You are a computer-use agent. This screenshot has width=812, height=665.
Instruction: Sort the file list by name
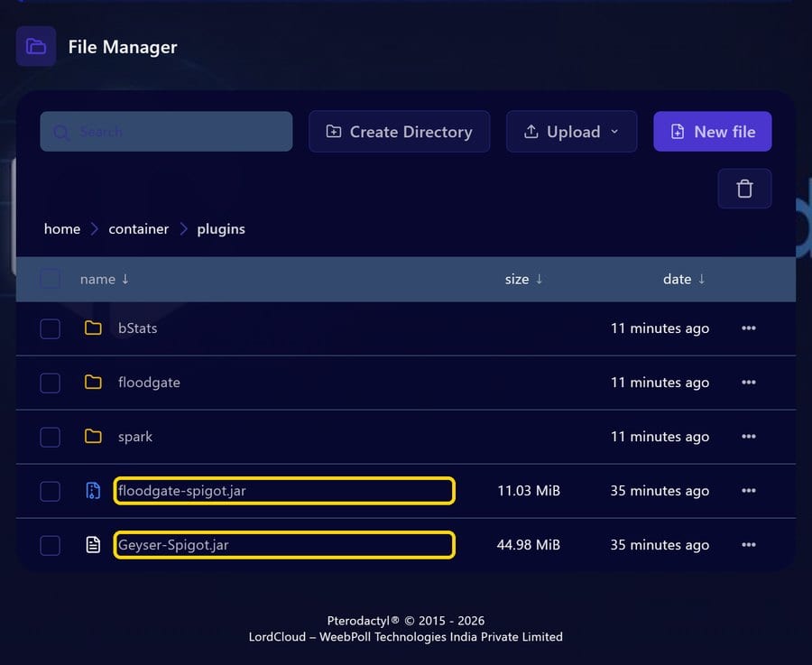pyautogui.click(x=104, y=279)
